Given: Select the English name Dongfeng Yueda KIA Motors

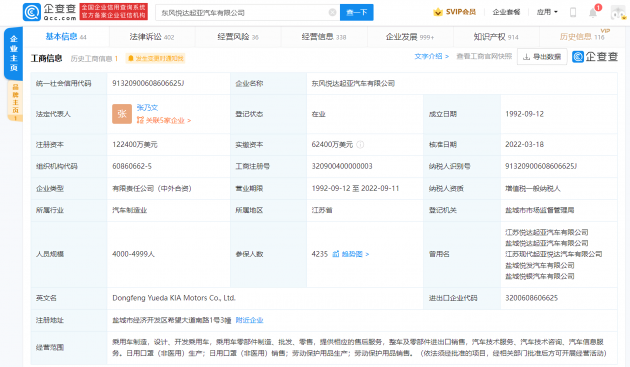Looking at the screenshot, I should [174, 298].
